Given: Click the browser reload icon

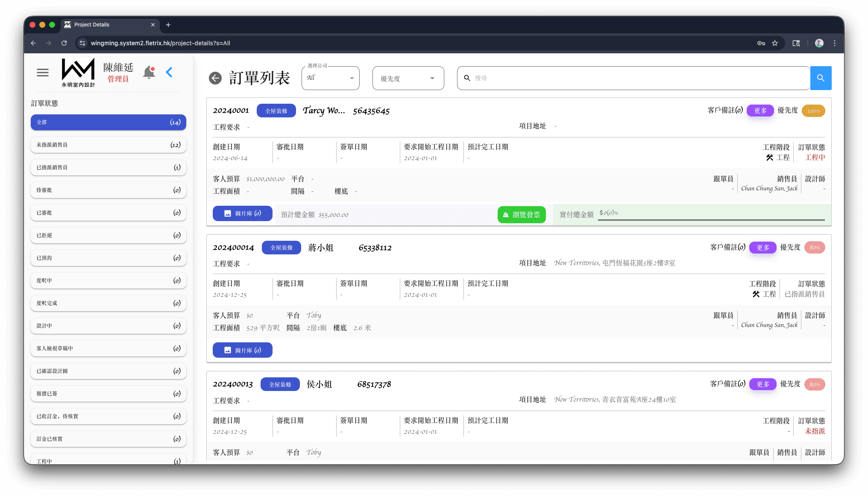Looking at the screenshot, I should [x=64, y=43].
